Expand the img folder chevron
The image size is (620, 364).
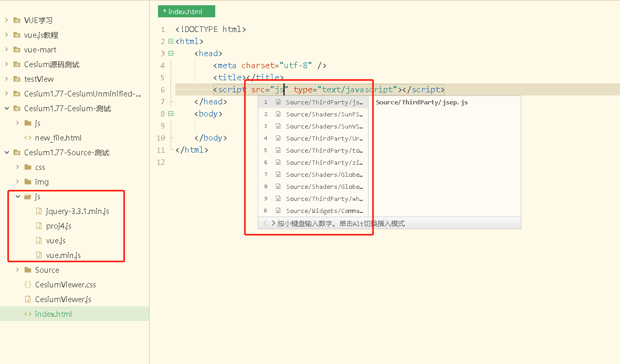17,181
